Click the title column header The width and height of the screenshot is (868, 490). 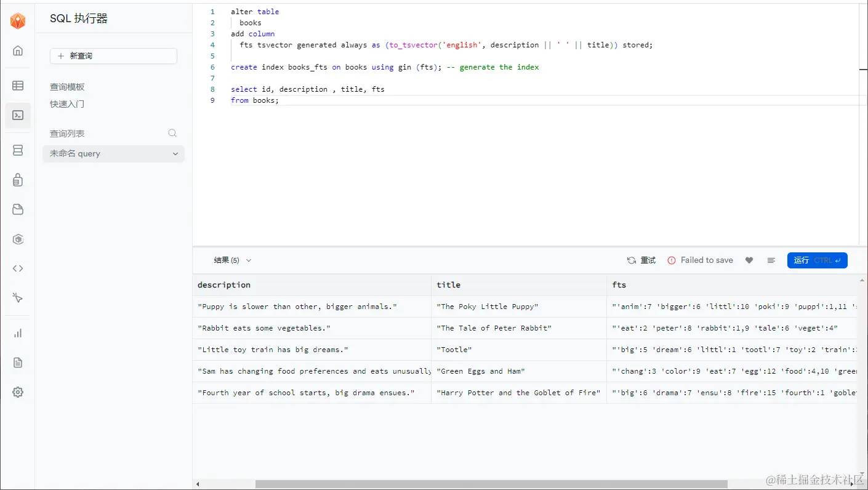pyautogui.click(x=519, y=285)
